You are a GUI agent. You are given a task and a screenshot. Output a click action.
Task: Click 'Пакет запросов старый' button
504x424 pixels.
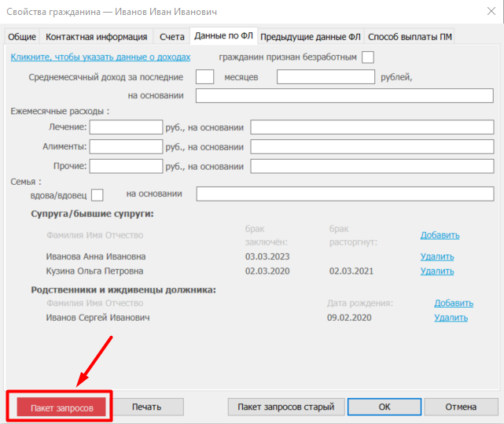(x=285, y=407)
